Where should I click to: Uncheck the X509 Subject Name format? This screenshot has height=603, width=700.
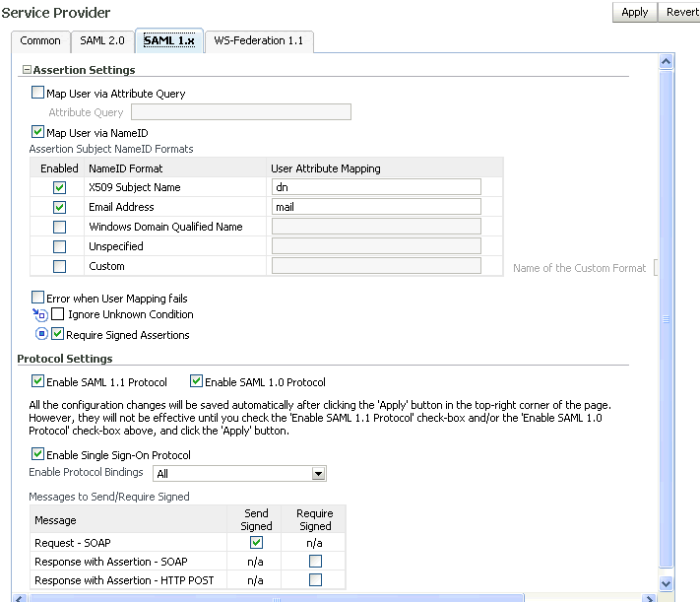coord(59,187)
